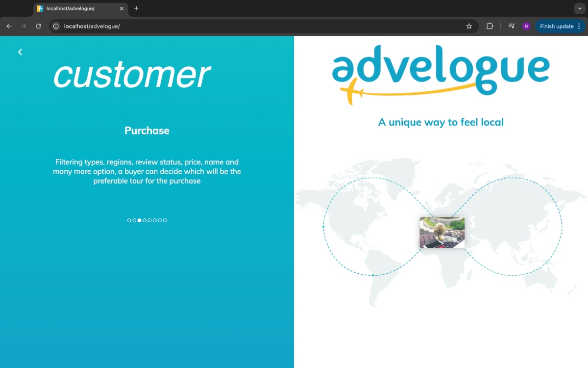588x368 pixels.
Task: Open the Extensions puzzle icon
Action: pyautogui.click(x=490, y=26)
